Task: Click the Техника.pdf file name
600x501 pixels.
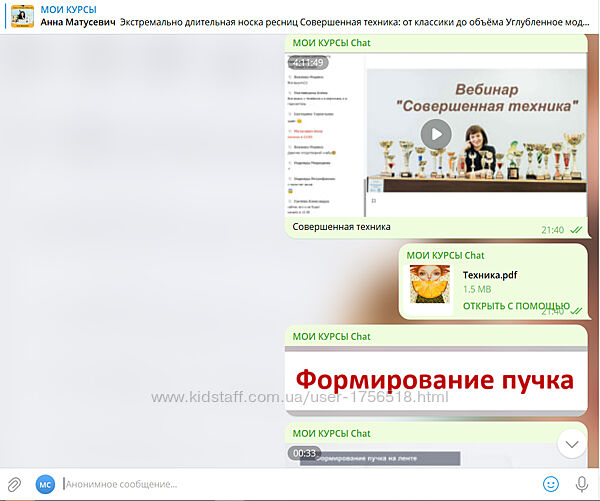Action: [490, 275]
